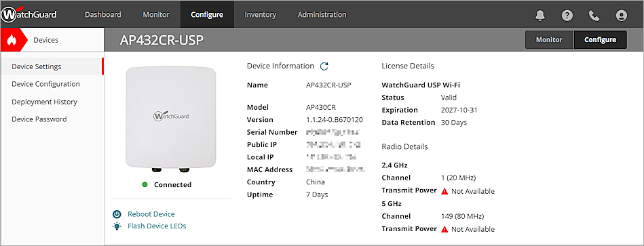Select Device Settings in sidebar

[x=52, y=66]
